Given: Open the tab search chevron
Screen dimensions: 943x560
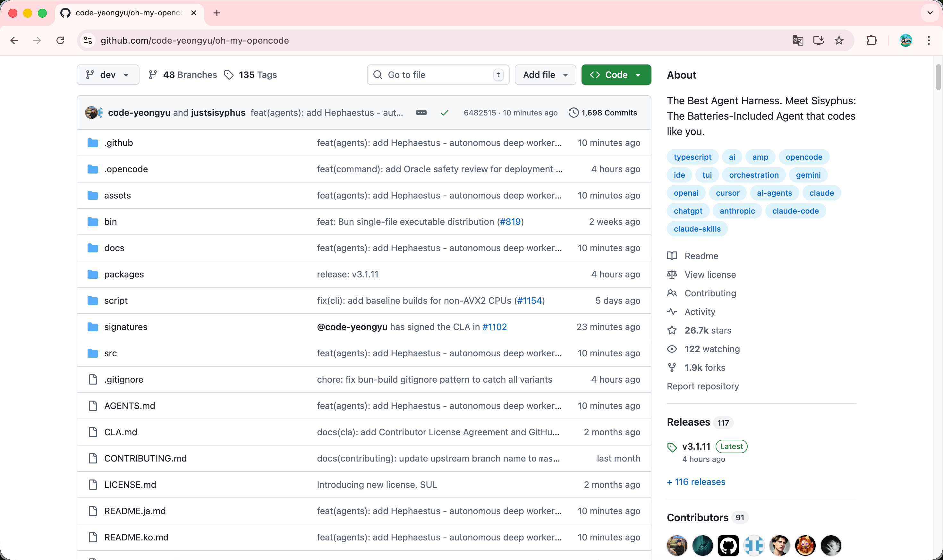Looking at the screenshot, I should 930,13.
